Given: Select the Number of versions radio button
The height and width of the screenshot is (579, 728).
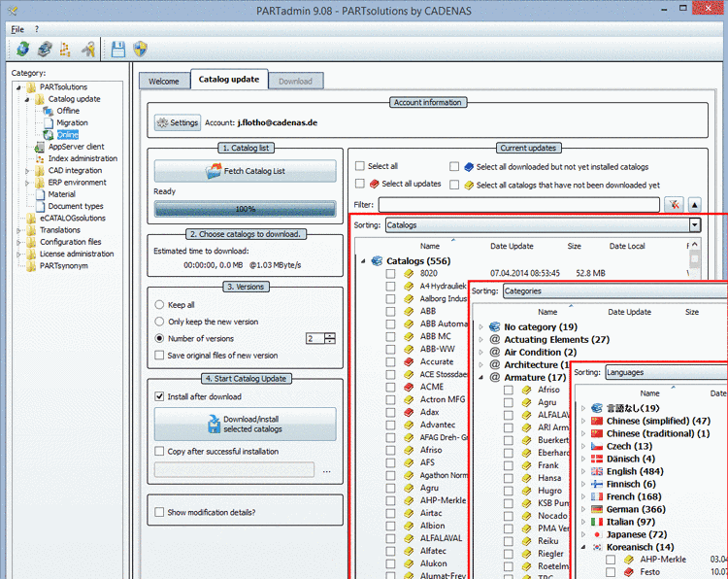Looking at the screenshot, I should 159,338.
